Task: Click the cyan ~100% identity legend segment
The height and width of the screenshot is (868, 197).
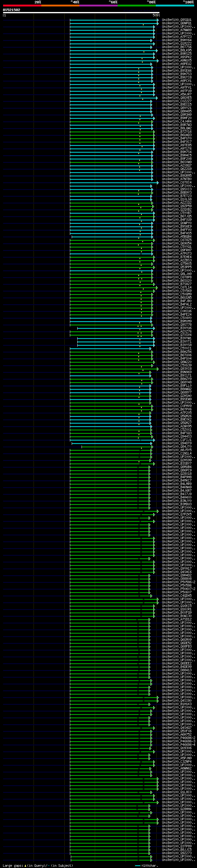Action: click(175, 6)
